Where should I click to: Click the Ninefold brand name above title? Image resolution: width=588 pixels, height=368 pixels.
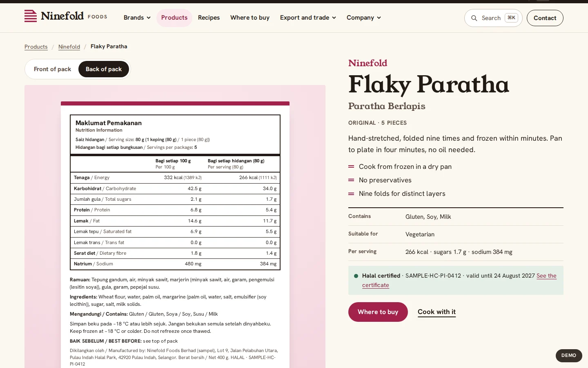[x=367, y=63]
